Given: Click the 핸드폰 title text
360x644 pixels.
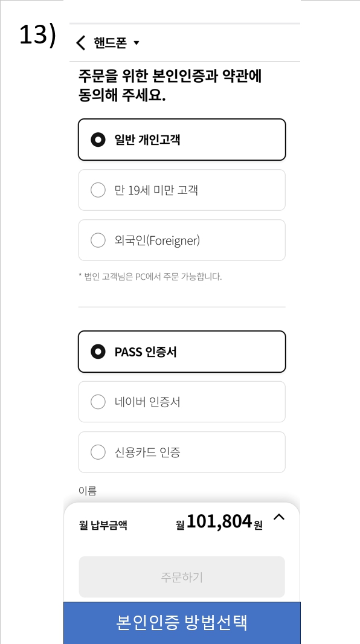Looking at the screenshot, I should tap(109, 43).
